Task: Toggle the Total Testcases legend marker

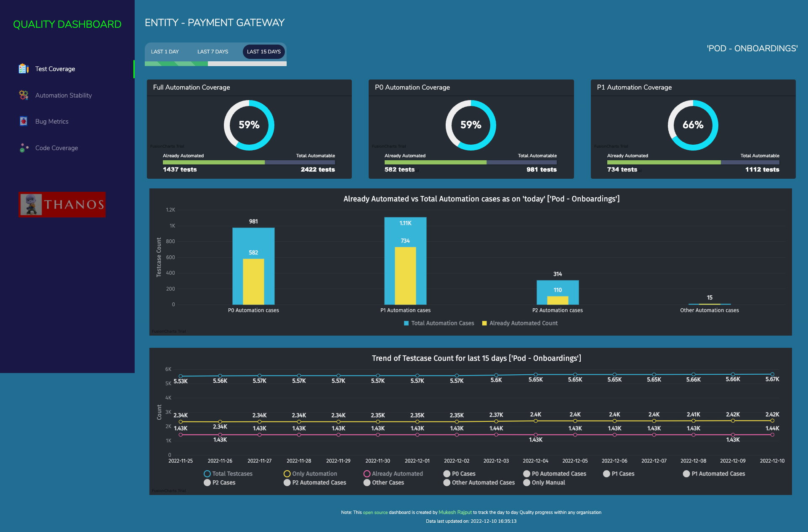Action: coord(207,474)
